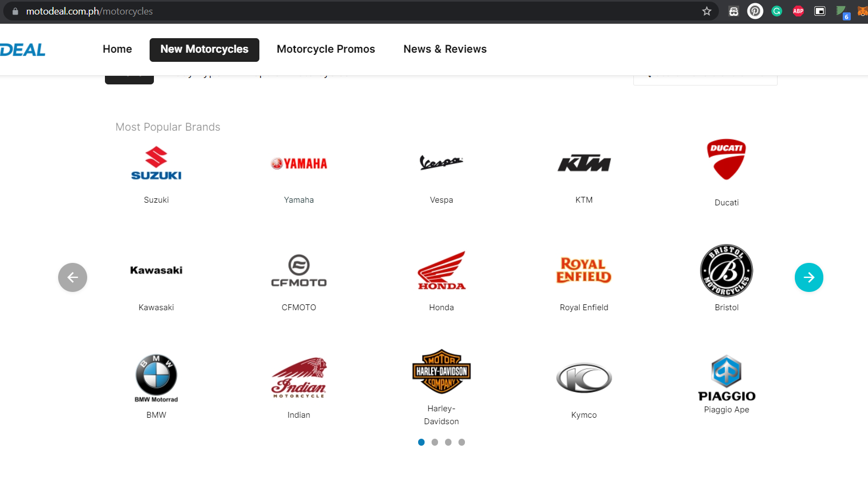Click the Piaggio Ape caption link
The height and width of the screenshot is (500, 868).
pyautogui.click(x=726, y=410)
